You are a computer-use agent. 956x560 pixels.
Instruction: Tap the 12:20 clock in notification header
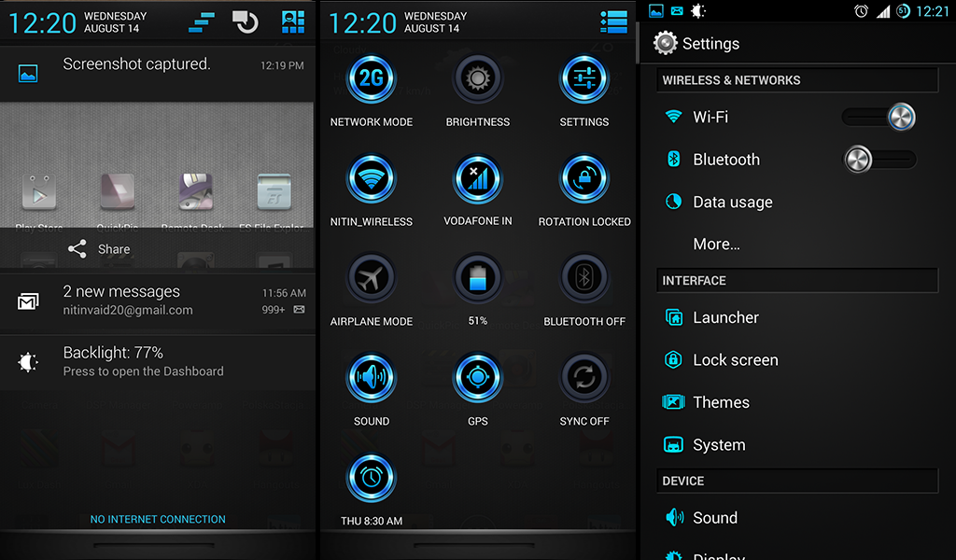click(42, 23)
